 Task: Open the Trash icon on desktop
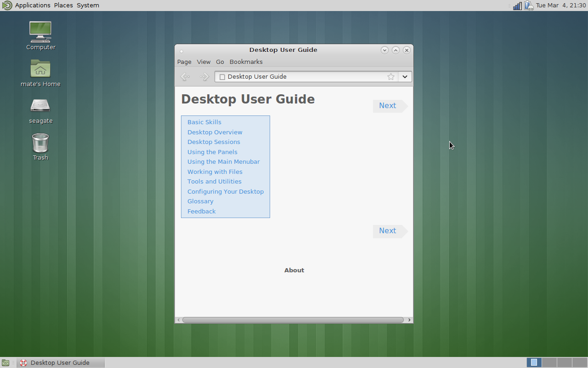click(40, 143)
